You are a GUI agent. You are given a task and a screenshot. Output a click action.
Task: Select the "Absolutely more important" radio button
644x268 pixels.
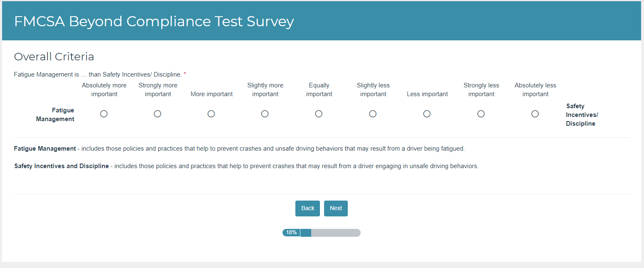(104, 114)
